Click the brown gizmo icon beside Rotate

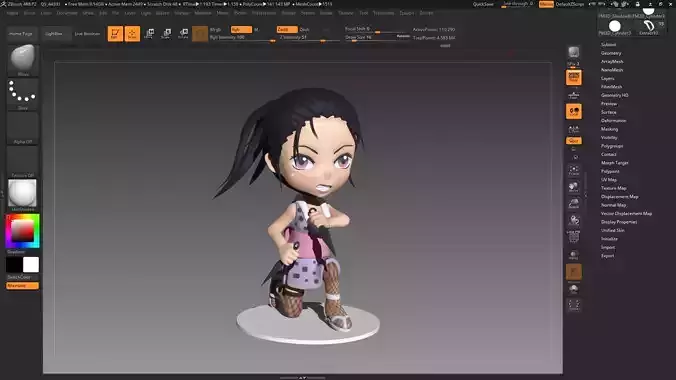click(x=200, y=34)
